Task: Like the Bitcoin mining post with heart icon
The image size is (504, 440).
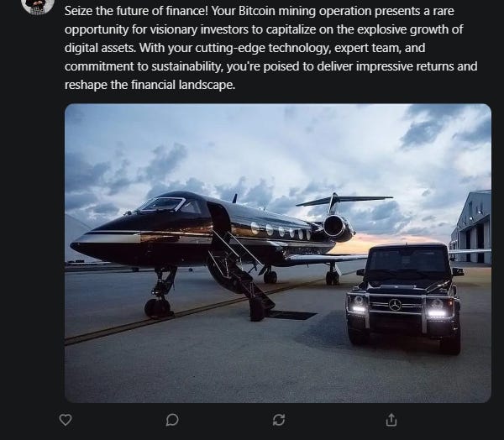Action: coord(66,420)
